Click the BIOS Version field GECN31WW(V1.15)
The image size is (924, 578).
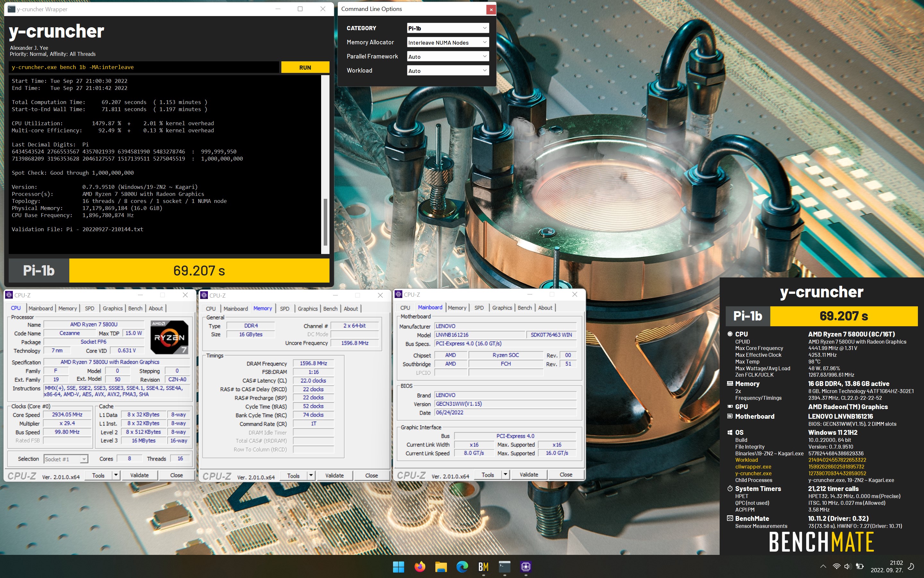(x=505, y=404)
